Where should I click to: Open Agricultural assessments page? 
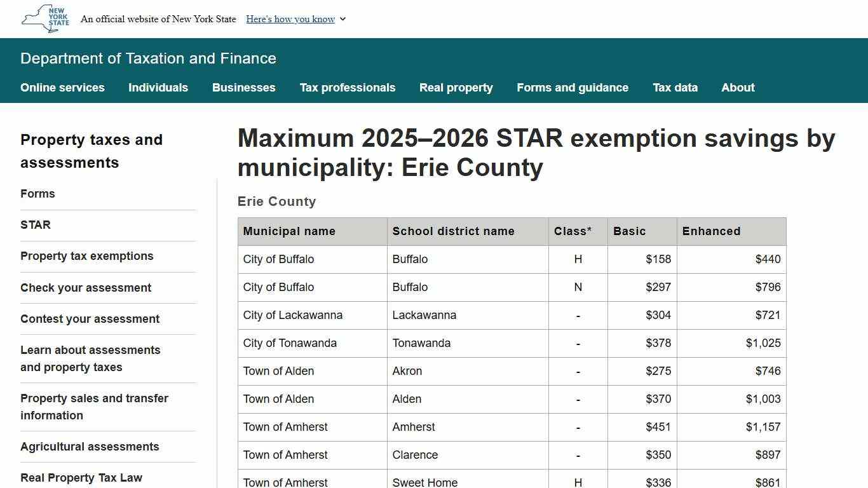(x=90, y=447)
